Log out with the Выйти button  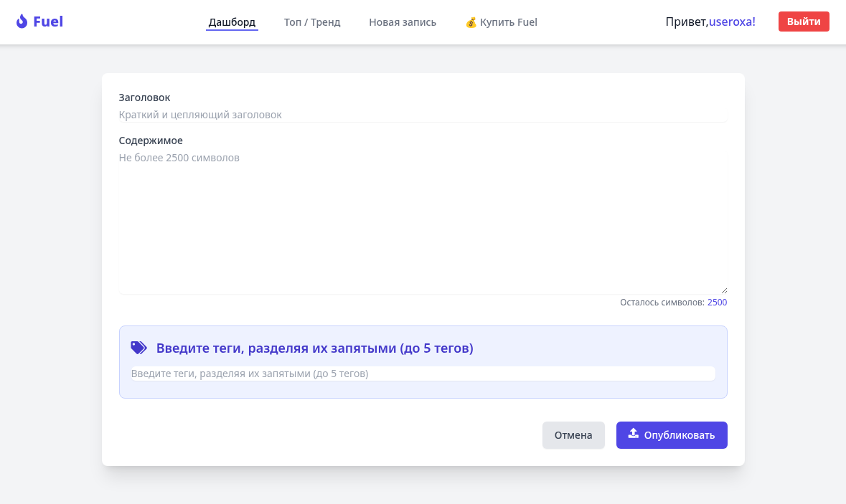point(804,22)
